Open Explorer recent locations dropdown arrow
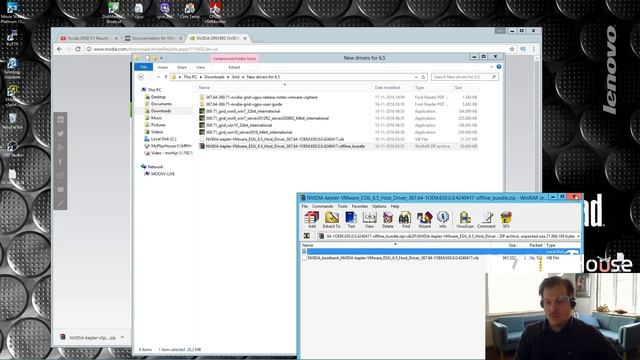 click(158, 77)
